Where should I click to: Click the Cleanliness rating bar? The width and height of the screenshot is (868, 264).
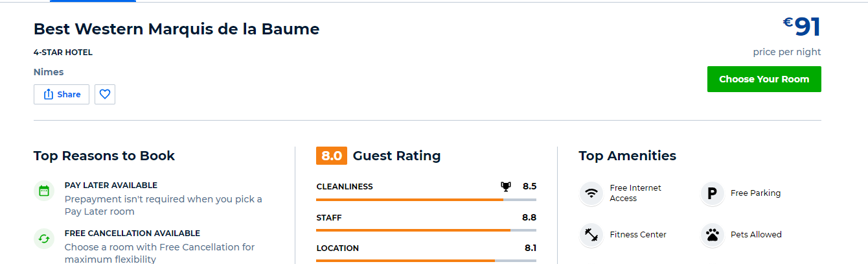tap(426, 200)
